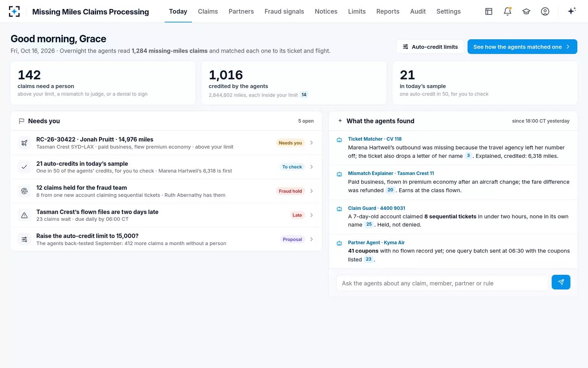This screenshot has height=368, width=588.
Task: Open the layout panel icon in header
Action: pos(489,11)
